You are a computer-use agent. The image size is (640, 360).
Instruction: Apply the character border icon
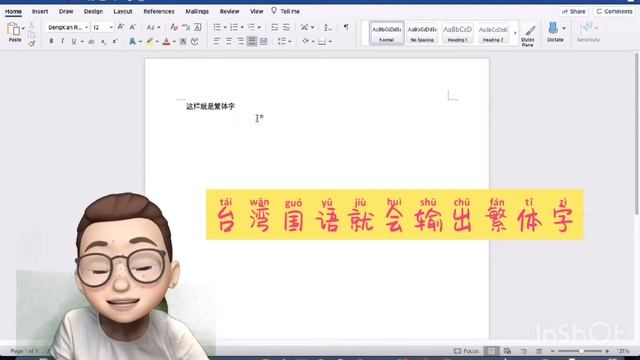click(x=198, y=27)
